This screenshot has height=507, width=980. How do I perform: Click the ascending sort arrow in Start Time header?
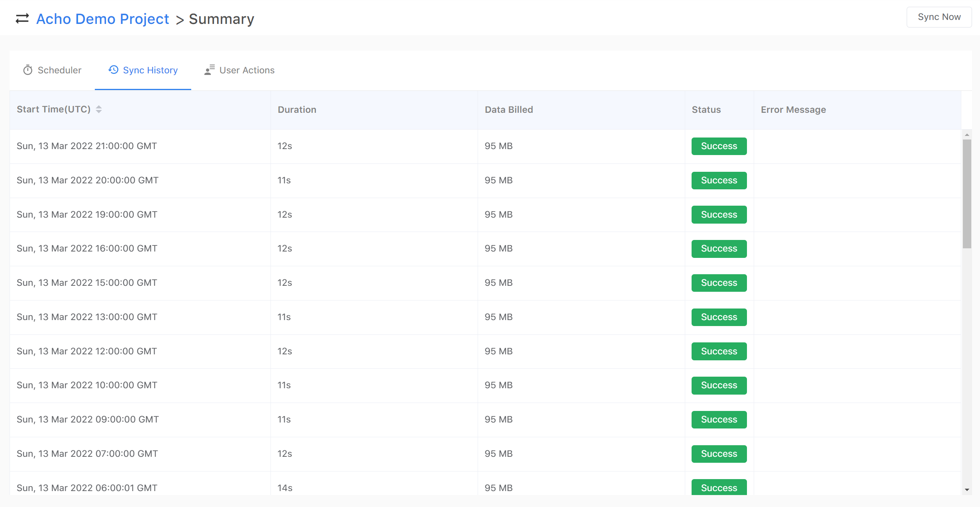point(99,106)
